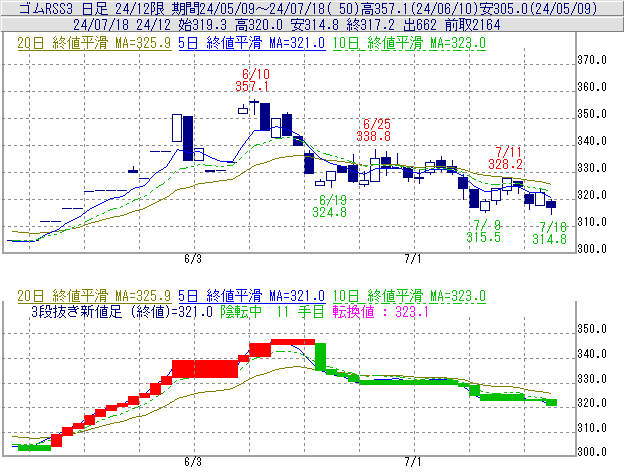Click the 始319.3 open price in header
The height and width of the screenshot is (475, 624).
(x=203, y=25)
